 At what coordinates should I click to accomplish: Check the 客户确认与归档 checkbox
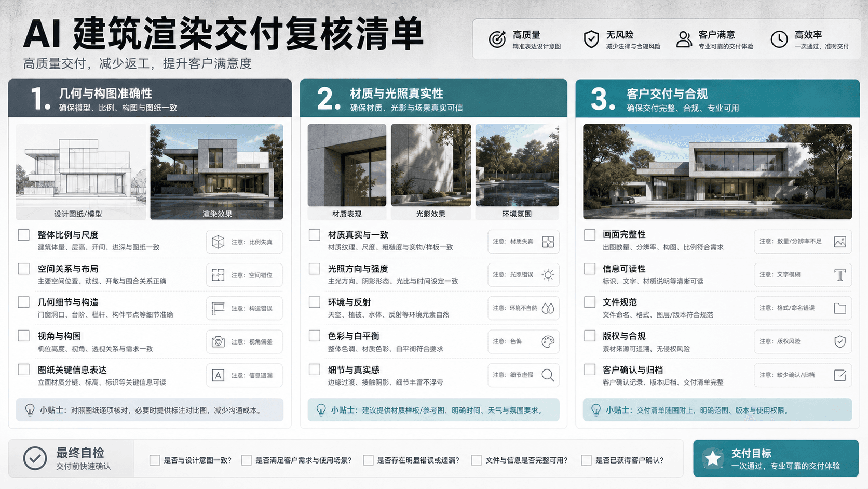(x=590, y=369)
